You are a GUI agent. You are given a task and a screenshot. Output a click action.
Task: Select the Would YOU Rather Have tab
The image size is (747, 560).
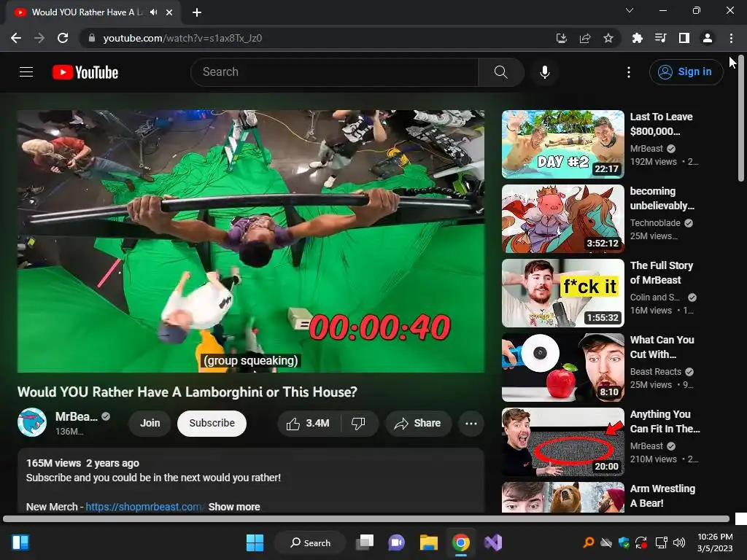[x=93, y=12]
